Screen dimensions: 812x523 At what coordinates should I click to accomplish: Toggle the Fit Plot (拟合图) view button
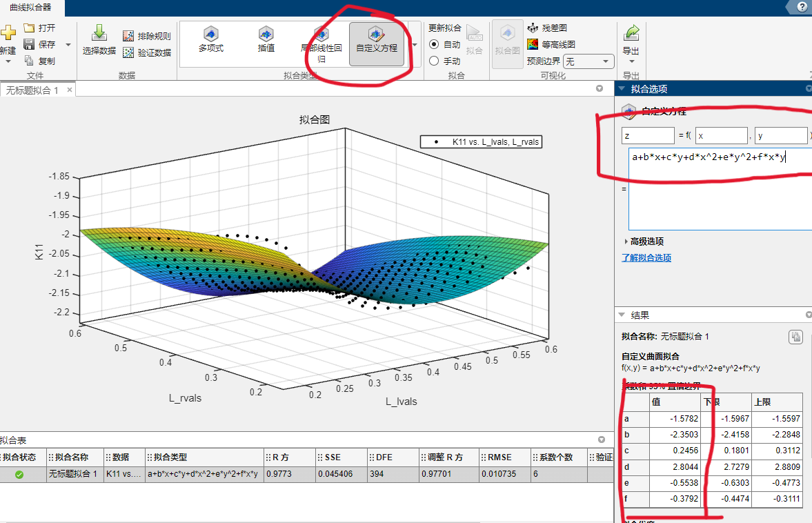pos(507,39)
